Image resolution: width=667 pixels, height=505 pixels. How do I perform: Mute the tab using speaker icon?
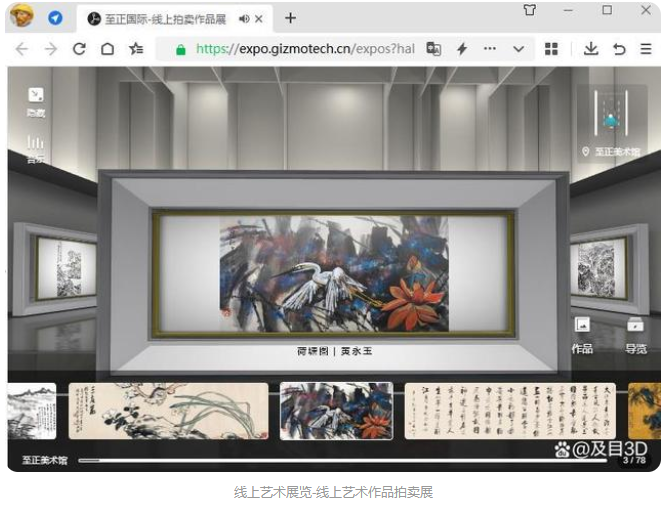244,19
